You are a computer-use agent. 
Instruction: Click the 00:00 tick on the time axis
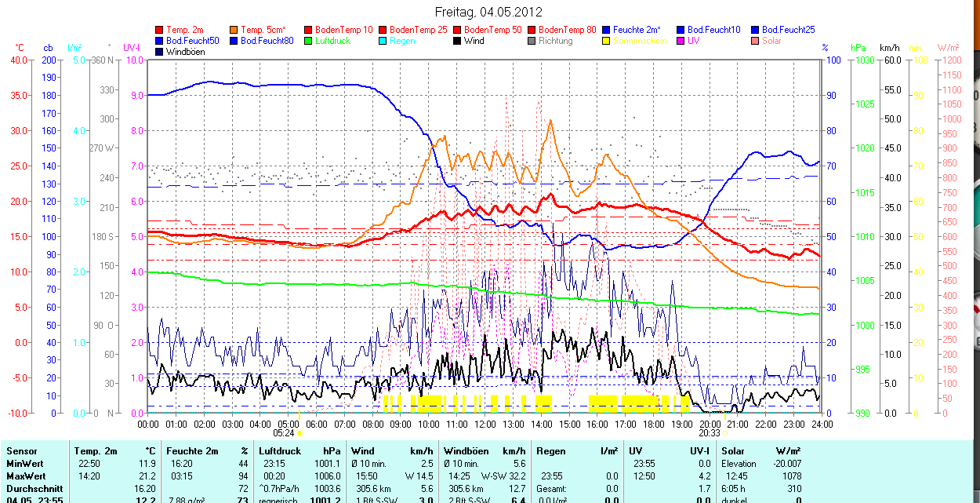point(148,424)
